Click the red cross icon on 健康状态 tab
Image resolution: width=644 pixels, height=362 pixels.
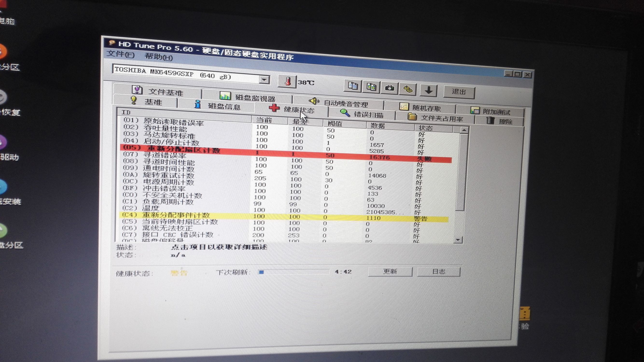pos(274,108)
